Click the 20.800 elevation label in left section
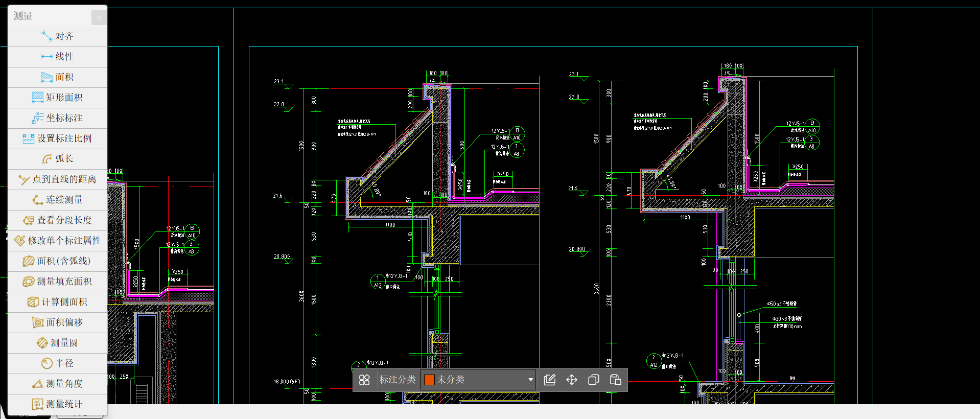The image size is (980, 419). (282, 257)
